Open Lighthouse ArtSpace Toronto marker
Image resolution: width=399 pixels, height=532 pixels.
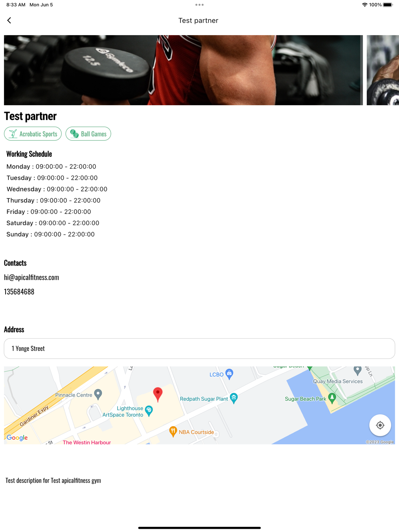(x=149, y=411)
